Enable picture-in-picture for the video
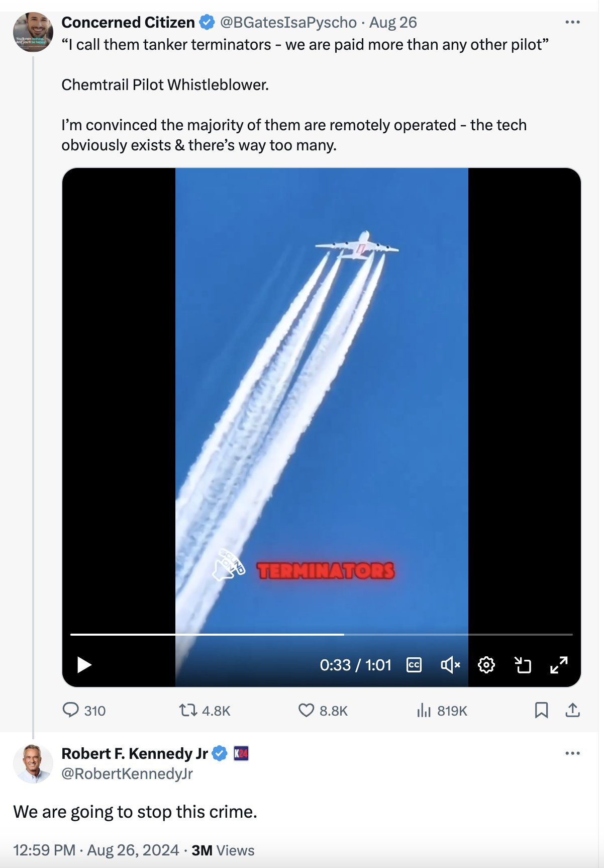 523,665
